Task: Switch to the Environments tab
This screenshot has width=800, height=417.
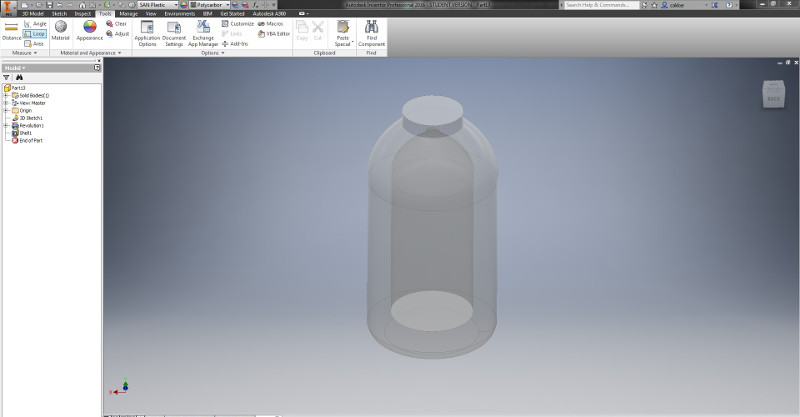Action: click(x=180, y=14)
